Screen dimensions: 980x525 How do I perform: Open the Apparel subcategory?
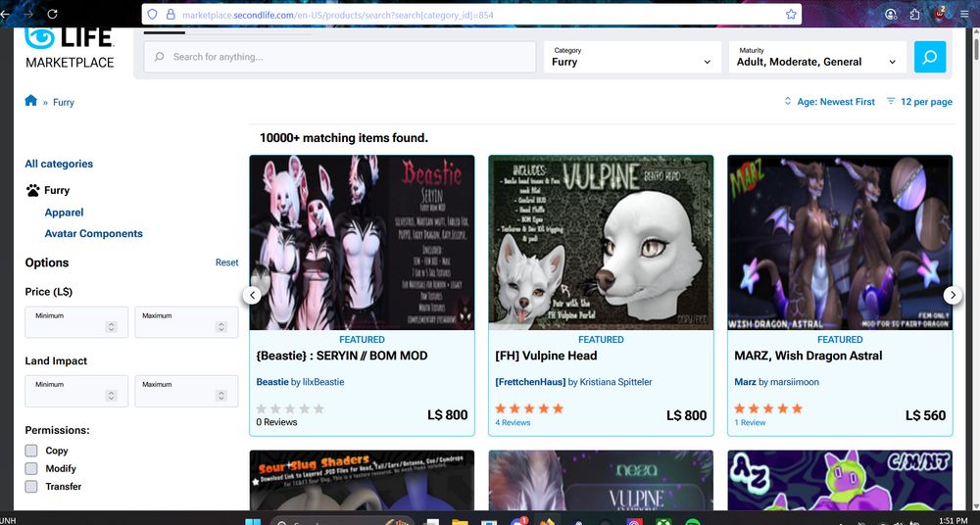pyautogui.click(x=64, y=213)
